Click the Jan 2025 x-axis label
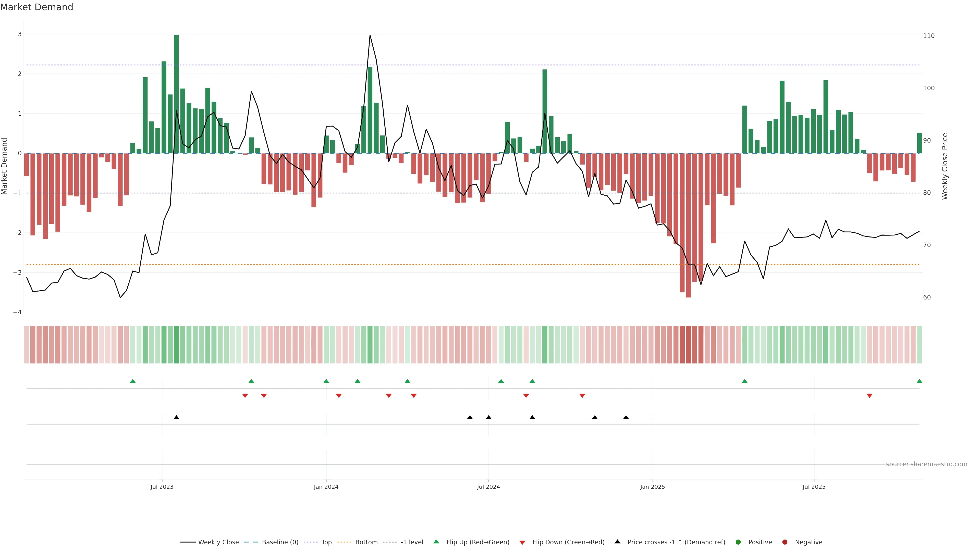The width and height of the screenshot is (980, 551). click(653, 487)
